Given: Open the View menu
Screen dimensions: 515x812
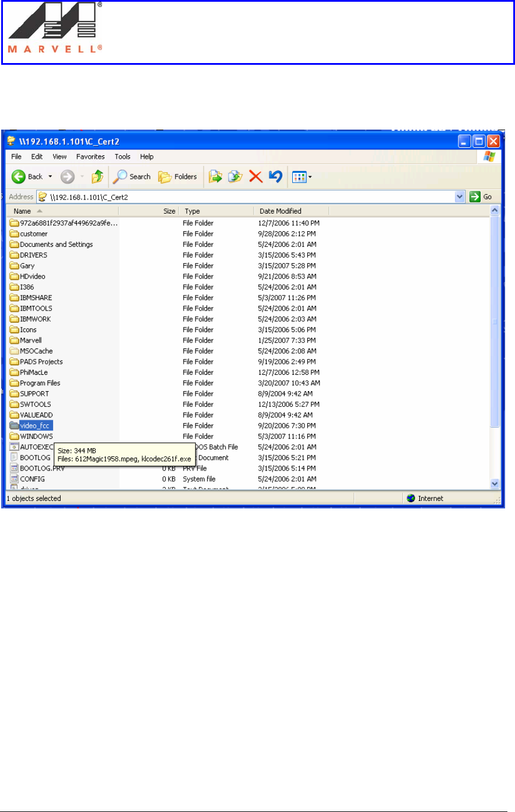Looking at the screenshot, I should (59, 156).
